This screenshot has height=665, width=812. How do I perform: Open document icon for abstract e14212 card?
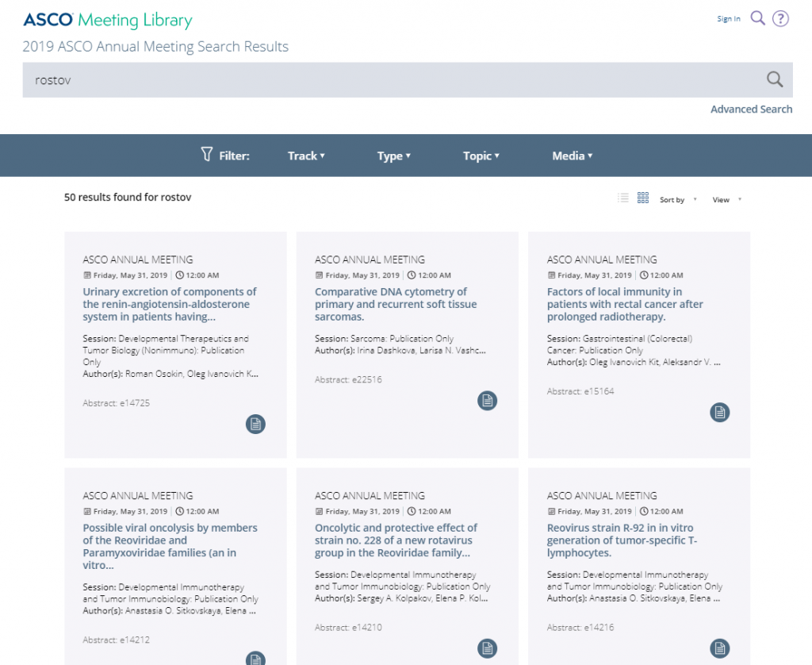pos(255,658)
